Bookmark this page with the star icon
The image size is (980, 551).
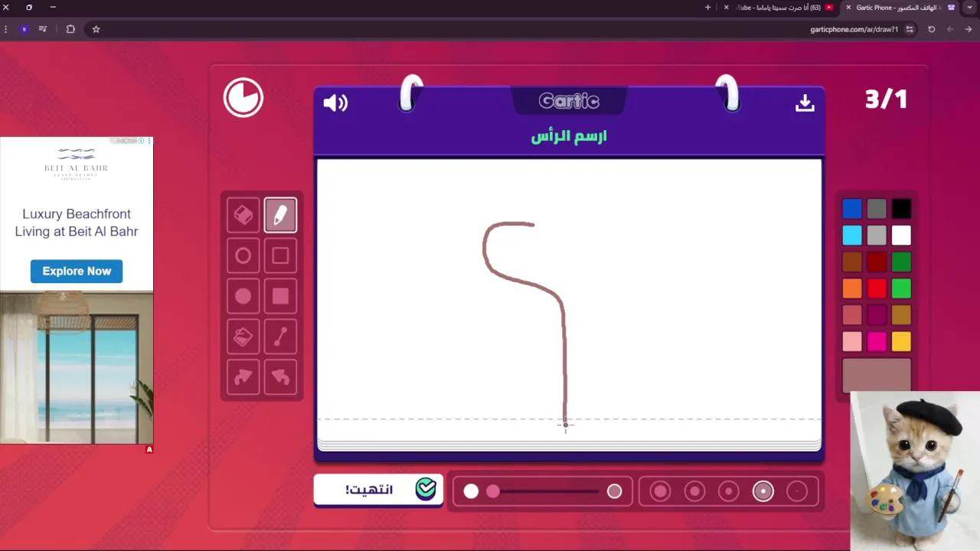[x=96, y=29]
